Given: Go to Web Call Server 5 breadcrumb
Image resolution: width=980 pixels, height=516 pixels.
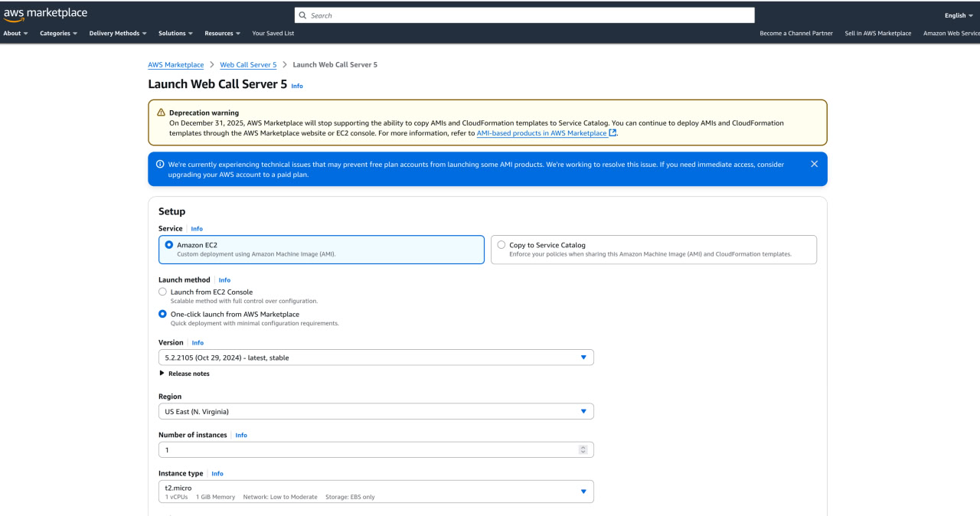Looking at the screenshot, I should [x=248, y=65].
